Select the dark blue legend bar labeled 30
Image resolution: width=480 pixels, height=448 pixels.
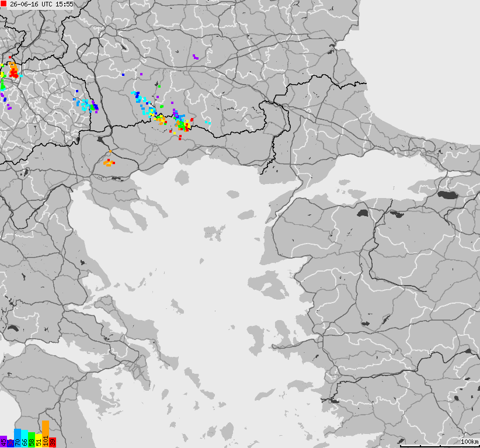[x=11, y=443]
